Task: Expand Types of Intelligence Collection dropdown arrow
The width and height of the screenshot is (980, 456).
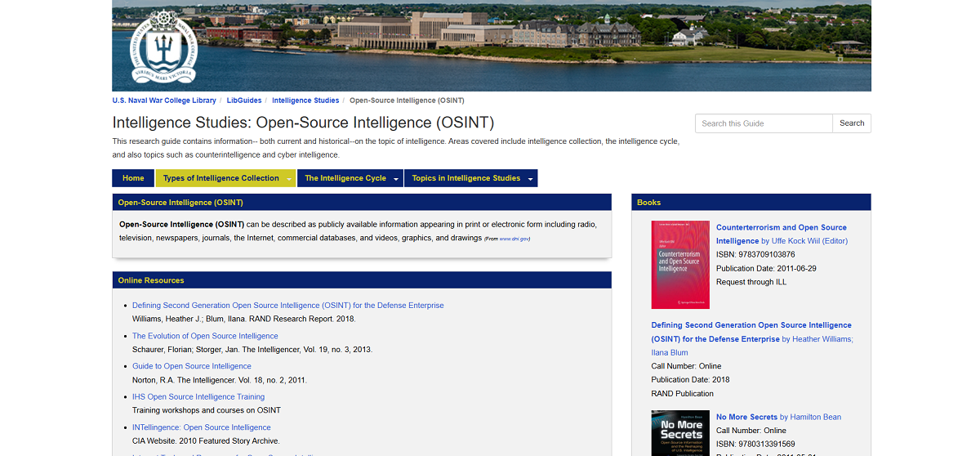Action: click(x=290, y=179)
